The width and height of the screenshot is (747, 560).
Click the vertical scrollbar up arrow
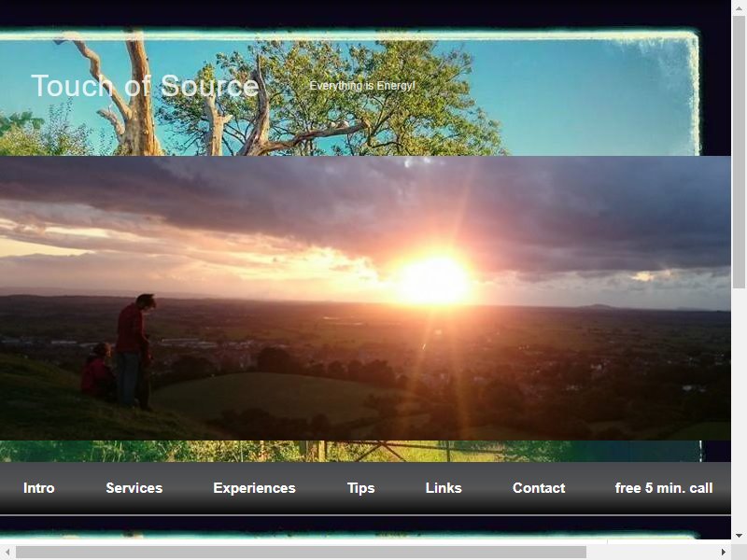point(739,7)
